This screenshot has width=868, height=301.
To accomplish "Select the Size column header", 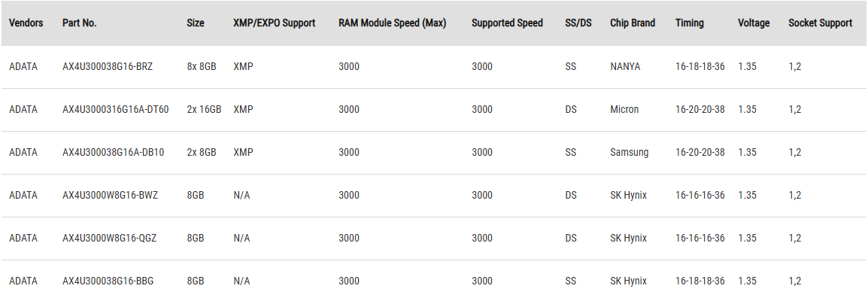I will (x=196, y=23).
